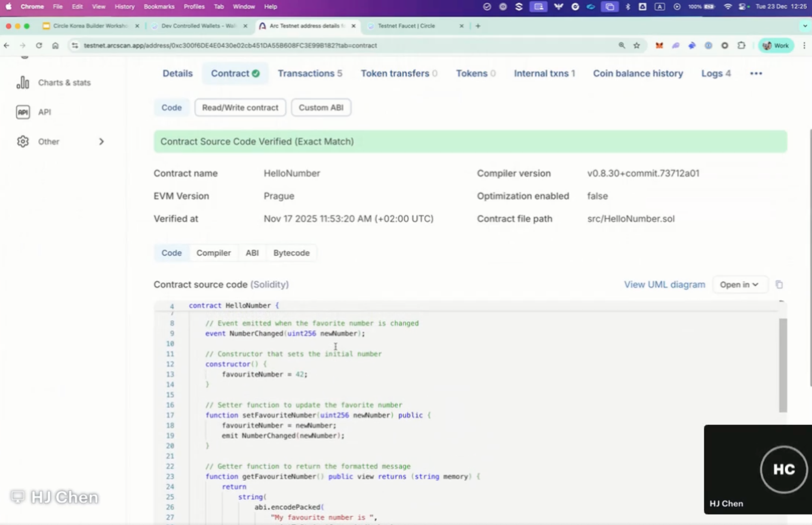This screenshot has width=812, height=525.
Task: Expand the Other sidebar menu chevron
Action: coord(101,142)
